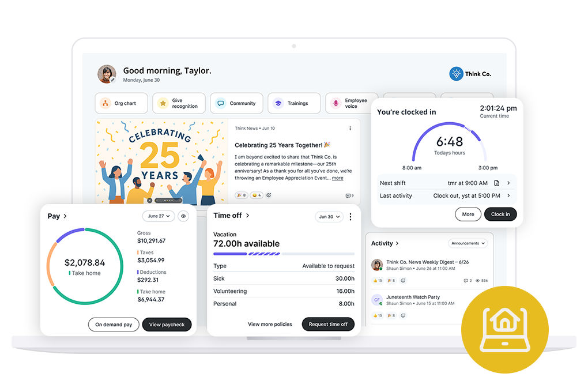588x392 pixels.
Task: Click the Request time off button
Action: (x=328, y=324)
